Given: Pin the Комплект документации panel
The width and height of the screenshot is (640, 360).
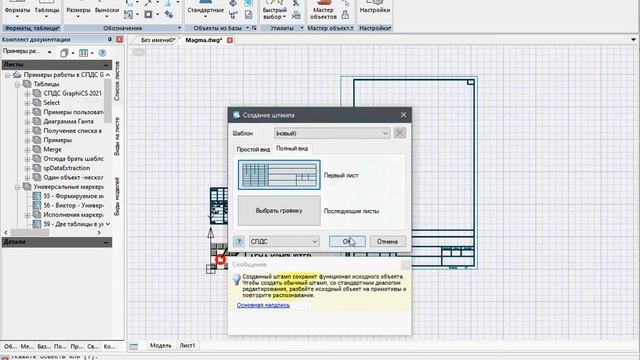Looking at the screenshot, I should 110,40.
